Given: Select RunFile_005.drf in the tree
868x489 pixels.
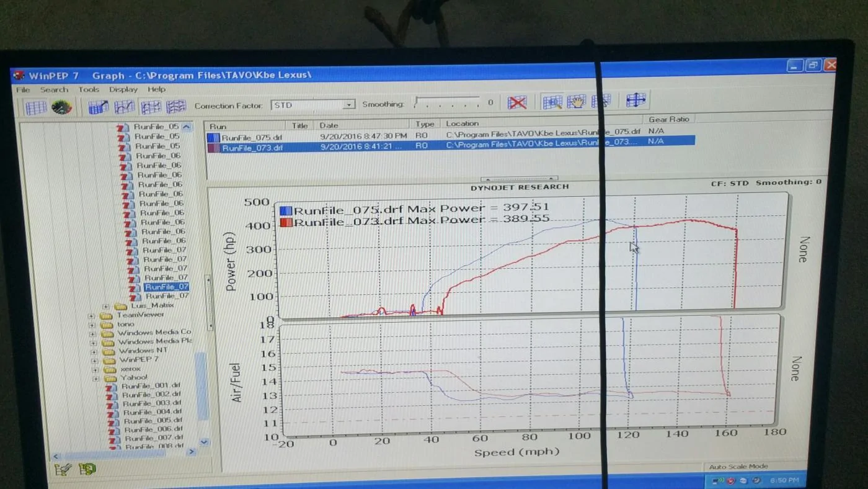Looking at the screenshot, I should (153, 420).
